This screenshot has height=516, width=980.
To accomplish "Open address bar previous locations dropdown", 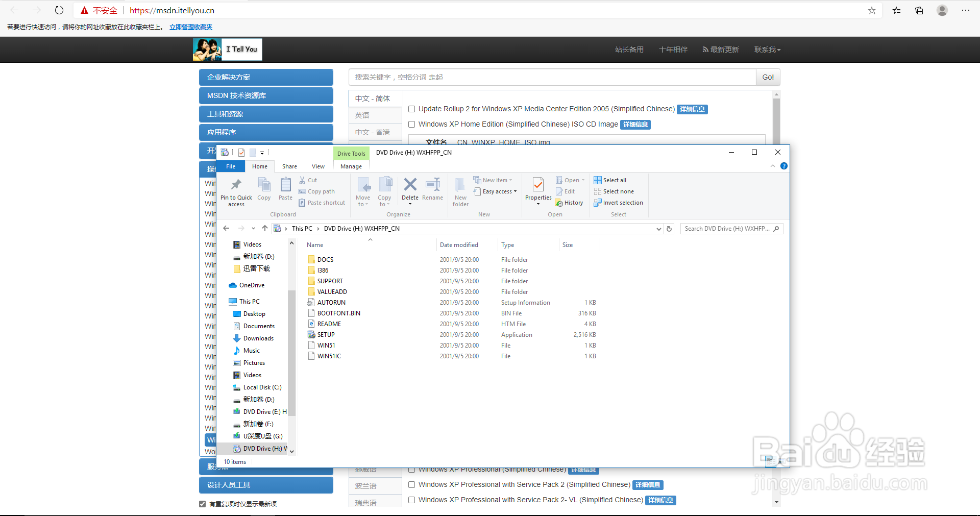I will (658, 229).
